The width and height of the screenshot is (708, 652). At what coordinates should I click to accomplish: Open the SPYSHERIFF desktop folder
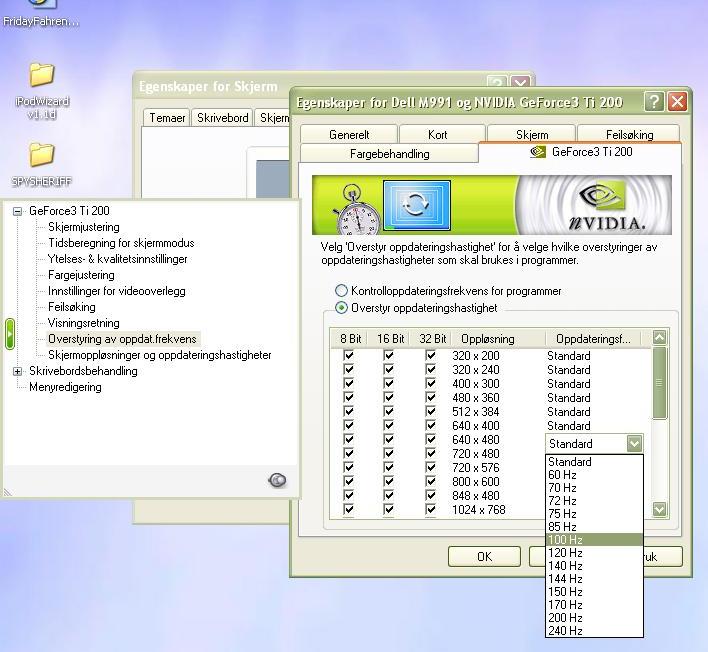point(42,164)
